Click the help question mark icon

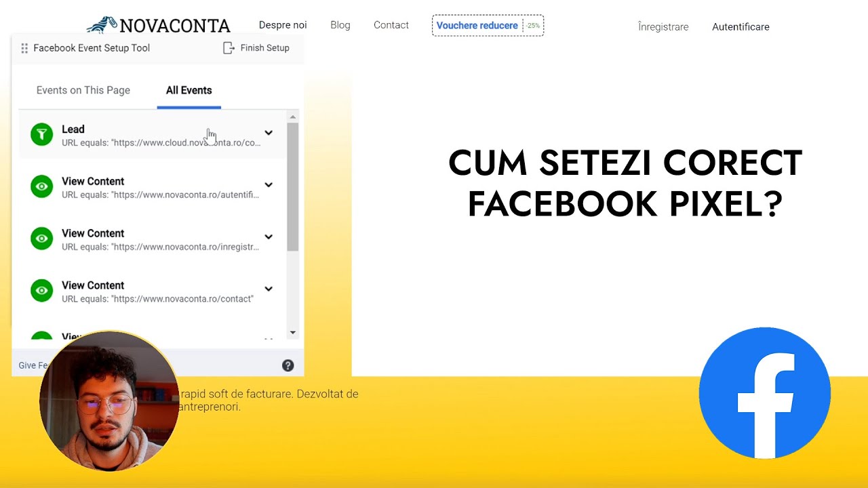[288, 365]
